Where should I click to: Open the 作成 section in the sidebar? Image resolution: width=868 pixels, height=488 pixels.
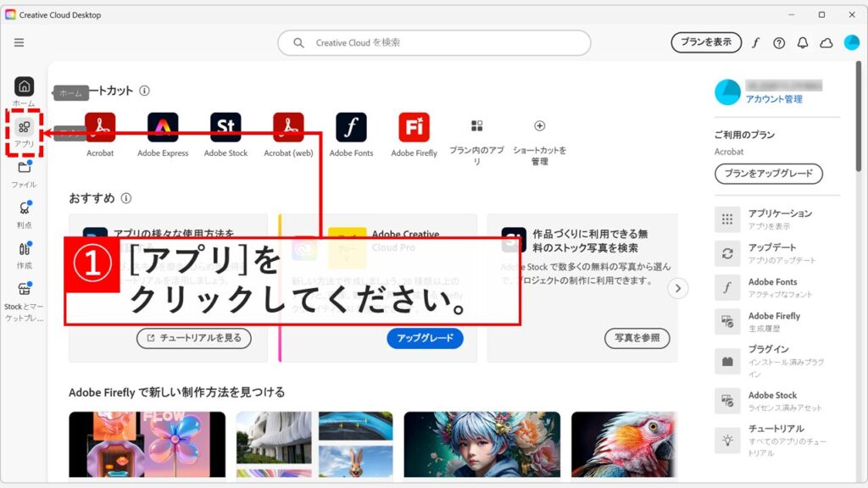[x=24, y=255]
